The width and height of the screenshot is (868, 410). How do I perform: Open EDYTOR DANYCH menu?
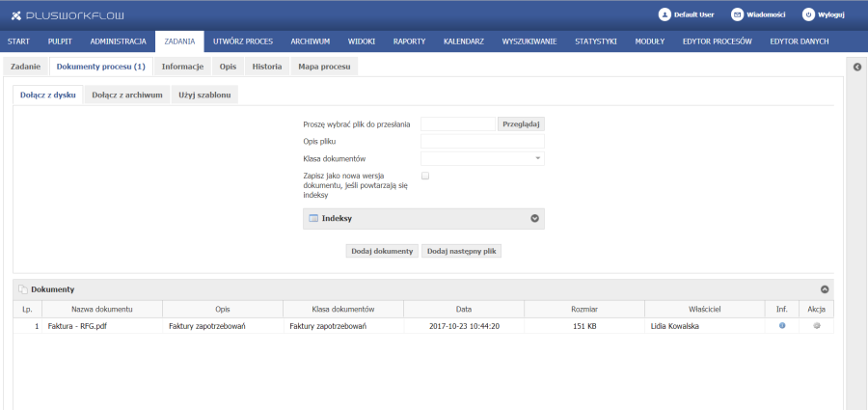click(x=800, y=41)
